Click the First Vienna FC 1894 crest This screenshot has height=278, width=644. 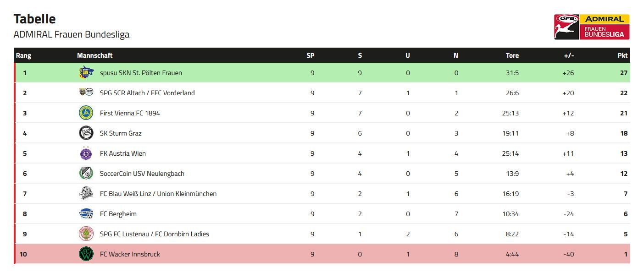tap(86, 113)
